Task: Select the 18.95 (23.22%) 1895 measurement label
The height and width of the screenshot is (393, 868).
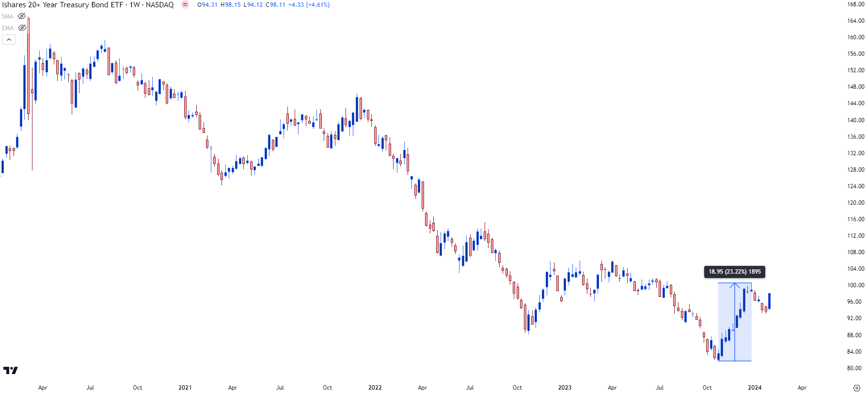Action: 734,272
